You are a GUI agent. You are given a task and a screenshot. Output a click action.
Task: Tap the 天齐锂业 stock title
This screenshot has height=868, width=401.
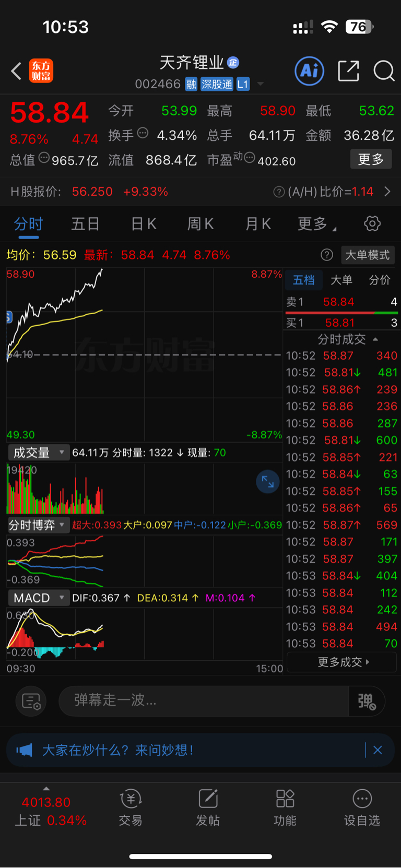click(x=191, y=63)
